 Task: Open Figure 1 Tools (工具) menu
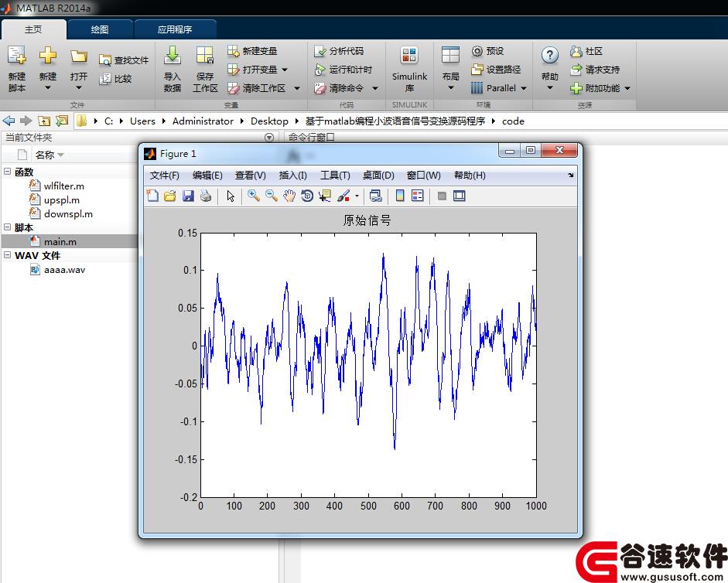(x=335, y=176)
